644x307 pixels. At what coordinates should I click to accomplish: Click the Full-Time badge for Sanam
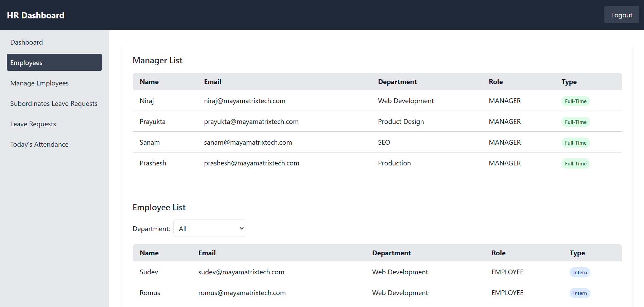(575, 143)
